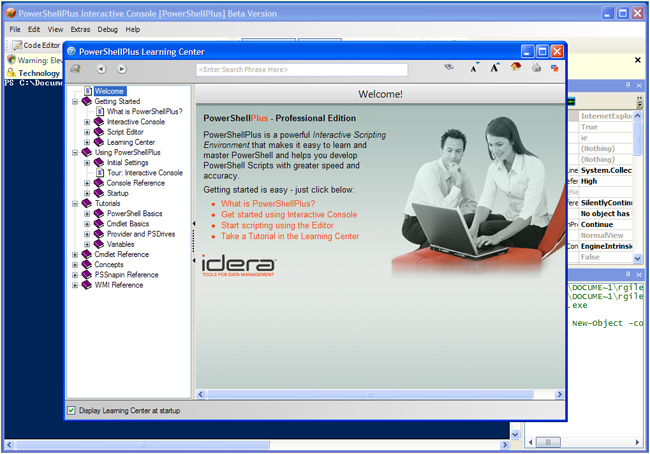Image resolution: width=650 pixels, height=454 pixels.
Task: Click the properties panel scroll up arrow
Action: click(638, 116)
